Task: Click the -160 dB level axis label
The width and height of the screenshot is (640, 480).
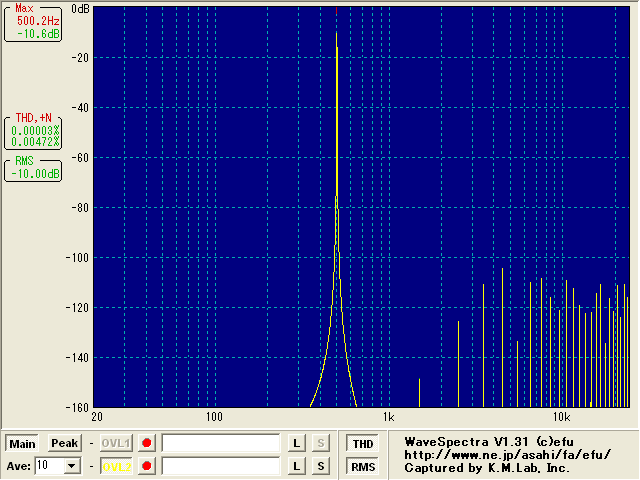Action: (x=77, y=407)
